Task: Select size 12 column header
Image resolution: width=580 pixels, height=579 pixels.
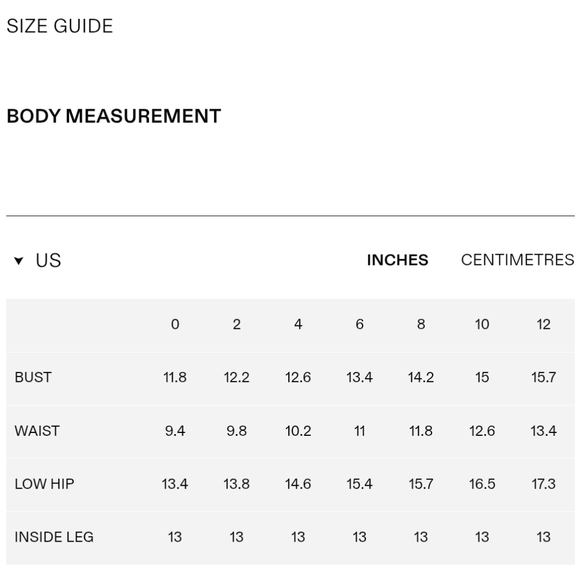Action: (544, 324)
